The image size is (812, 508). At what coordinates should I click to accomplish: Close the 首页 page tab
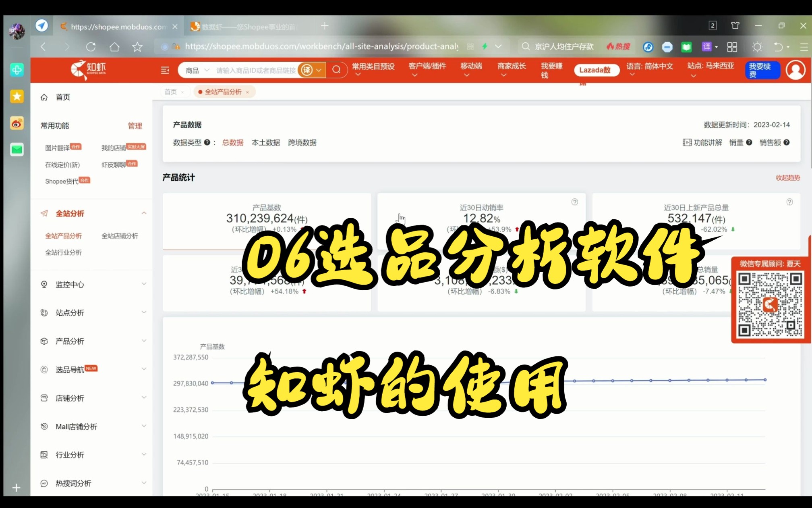[x=182, y=92]
